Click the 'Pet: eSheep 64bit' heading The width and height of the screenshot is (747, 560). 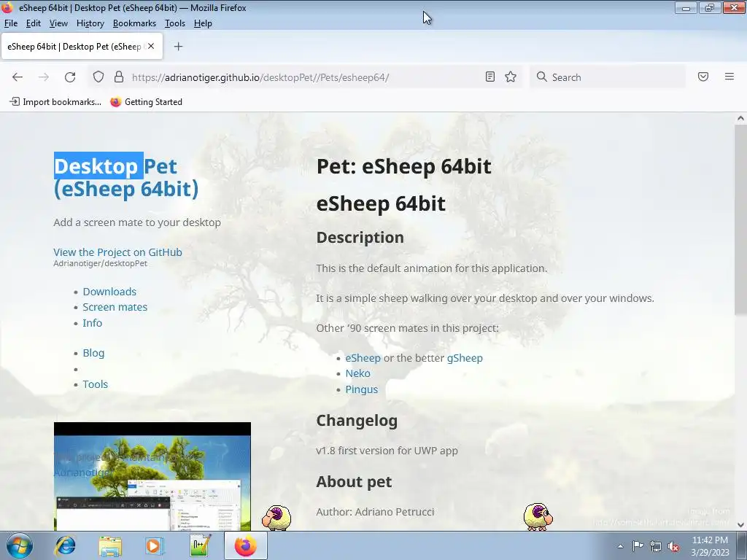(x=403, y=166)
